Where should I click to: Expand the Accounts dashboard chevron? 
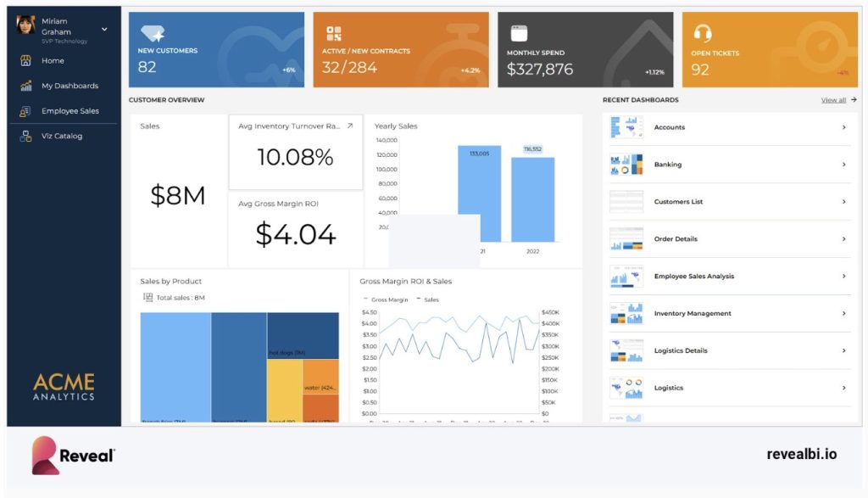coord(843,127)
